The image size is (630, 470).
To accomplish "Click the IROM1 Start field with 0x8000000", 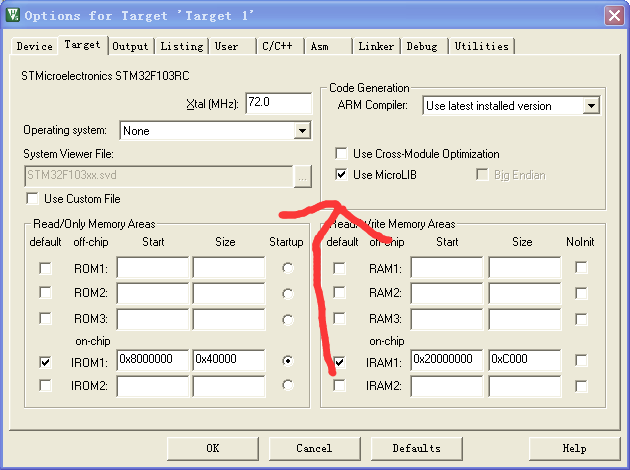I will [153, 360].
